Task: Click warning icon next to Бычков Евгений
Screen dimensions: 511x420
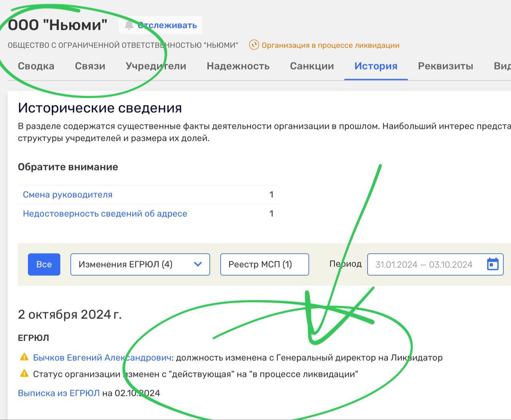Action: (x=24, y=357)
